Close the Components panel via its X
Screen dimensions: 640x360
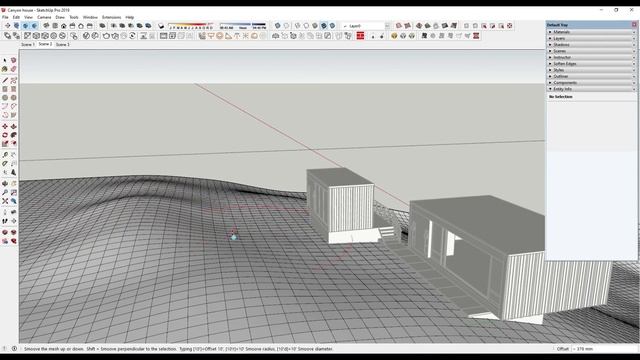(634, 83)
